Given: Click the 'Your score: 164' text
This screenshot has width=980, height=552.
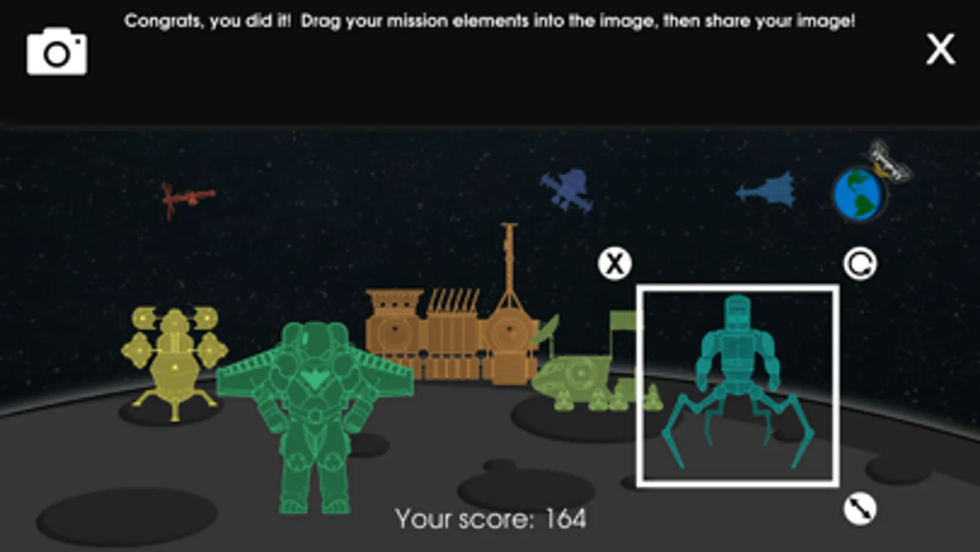Looking at the screenshot, I should pyautogui.click(x=490, y=519).
